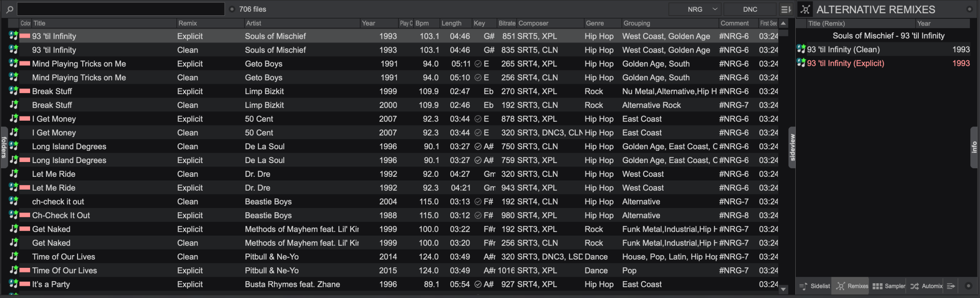This screenshot has width=980, height=298.
Task: Click track icon of Time of Our Lives Clean row
Action: click(14, 257)
